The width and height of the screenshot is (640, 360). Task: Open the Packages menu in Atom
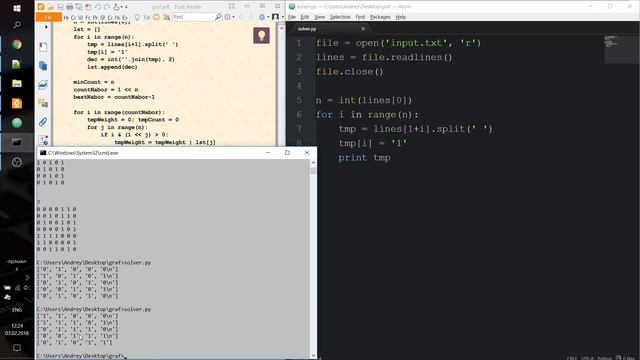pos(380,17)
